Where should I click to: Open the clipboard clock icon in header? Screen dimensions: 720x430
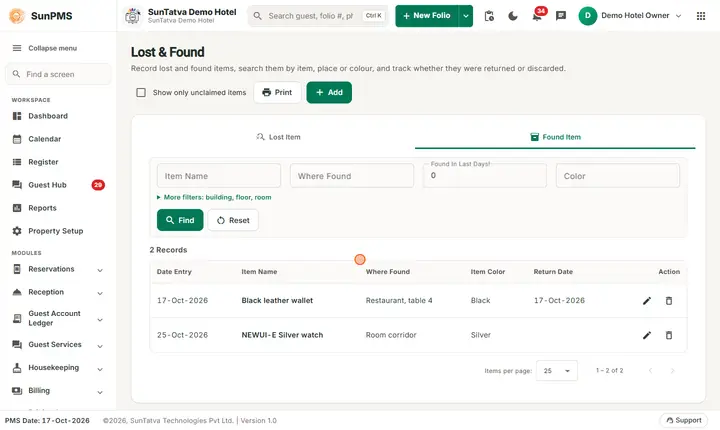[x=489, y=16]
